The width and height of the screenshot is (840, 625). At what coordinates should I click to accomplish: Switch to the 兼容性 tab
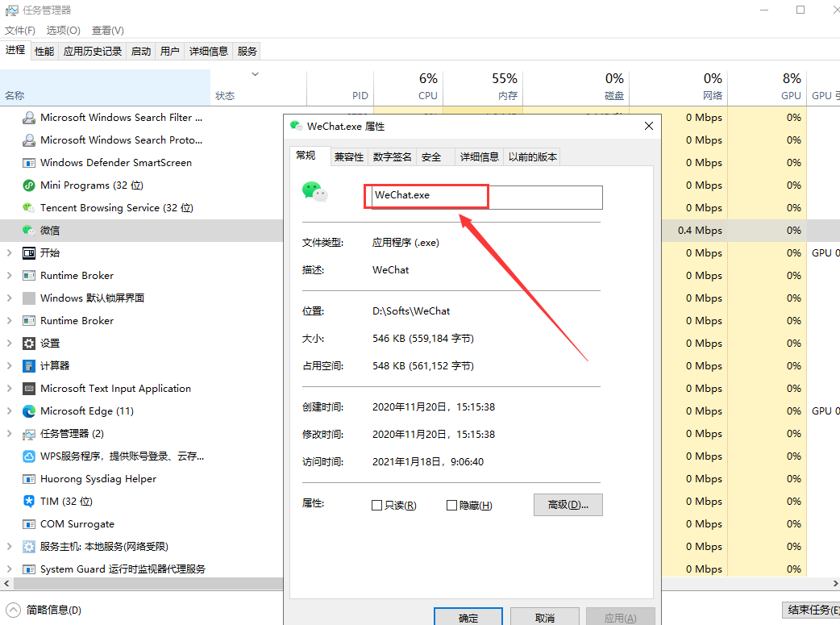348,156
